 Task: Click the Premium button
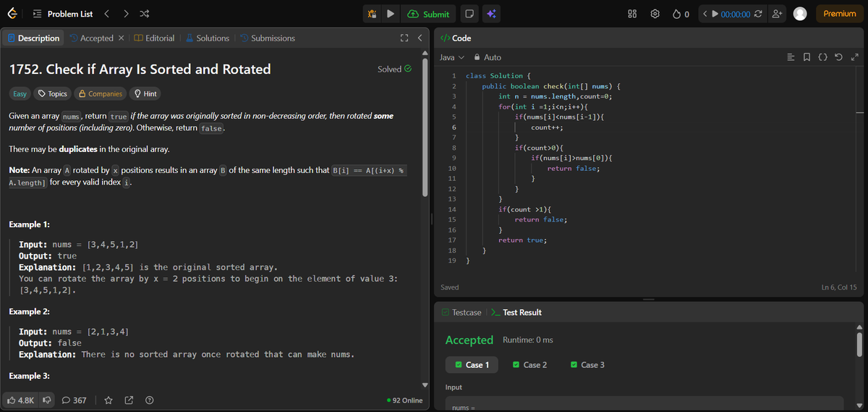839,14
